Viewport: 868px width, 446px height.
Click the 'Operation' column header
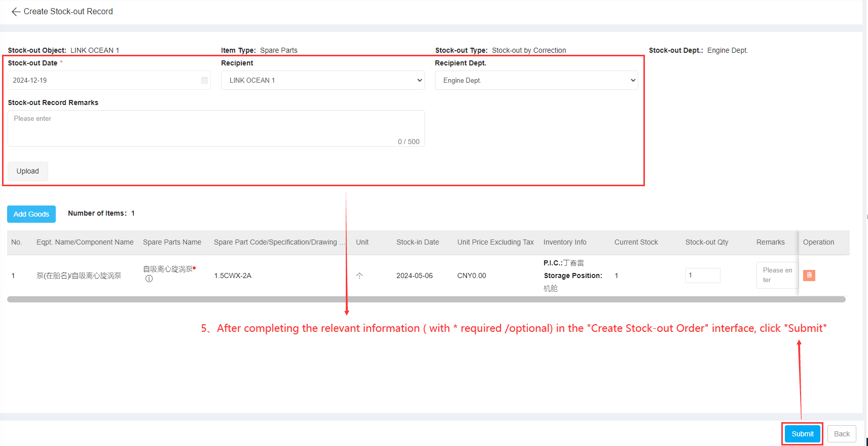pyautogui.click(x=818, y=242)
